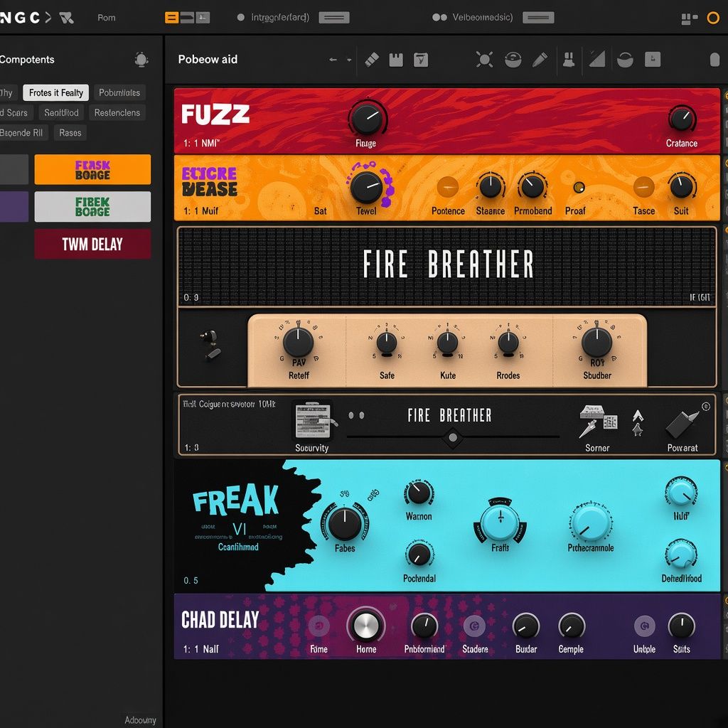Click the Cratance knob on Fuzz pedal
Image resolution: width=728 pixels, height=728 pixels.
[x=682, y=119]
